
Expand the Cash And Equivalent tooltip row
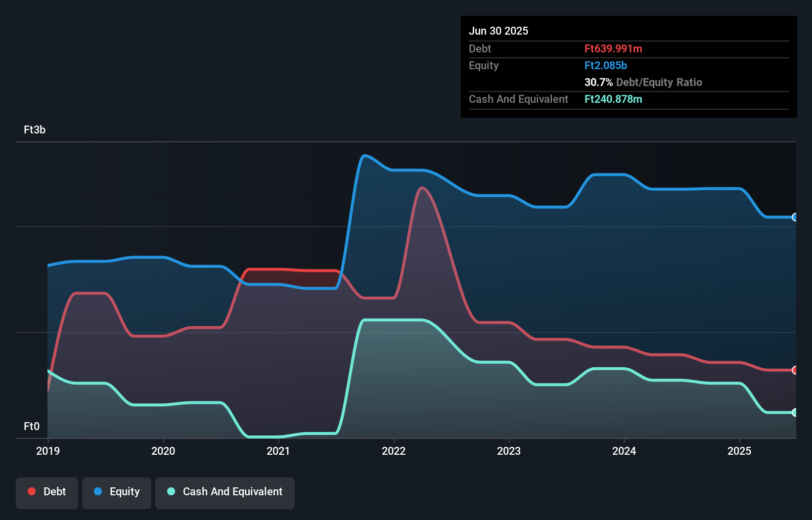[518, 99]
